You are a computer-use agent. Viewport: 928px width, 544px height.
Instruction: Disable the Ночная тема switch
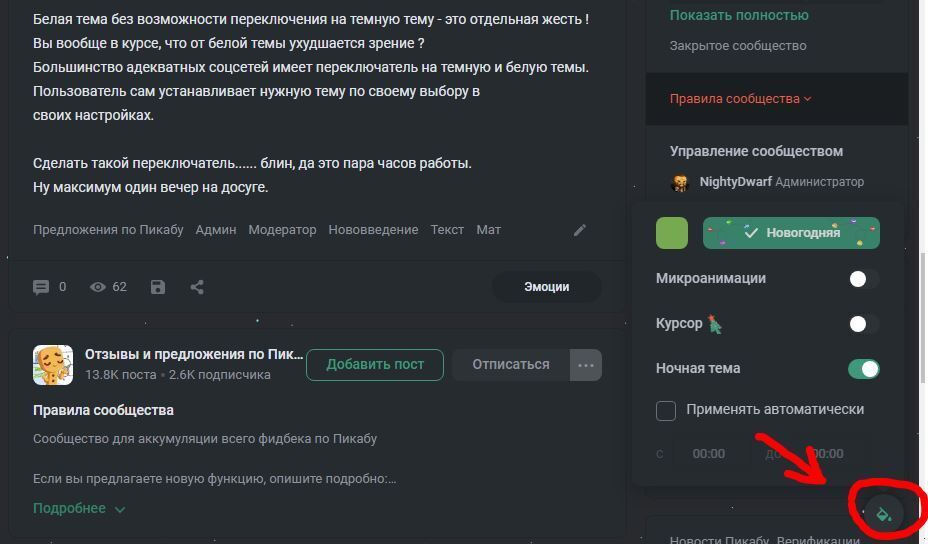coord(863,369)
